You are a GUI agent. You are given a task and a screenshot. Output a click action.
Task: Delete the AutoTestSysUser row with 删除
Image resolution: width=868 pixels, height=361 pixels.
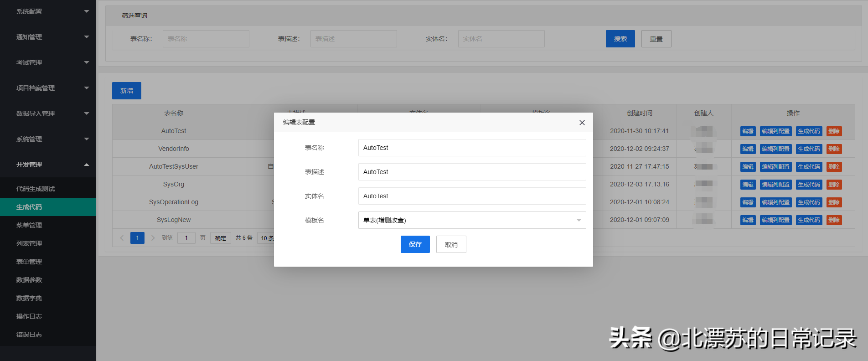click(834, 167)
